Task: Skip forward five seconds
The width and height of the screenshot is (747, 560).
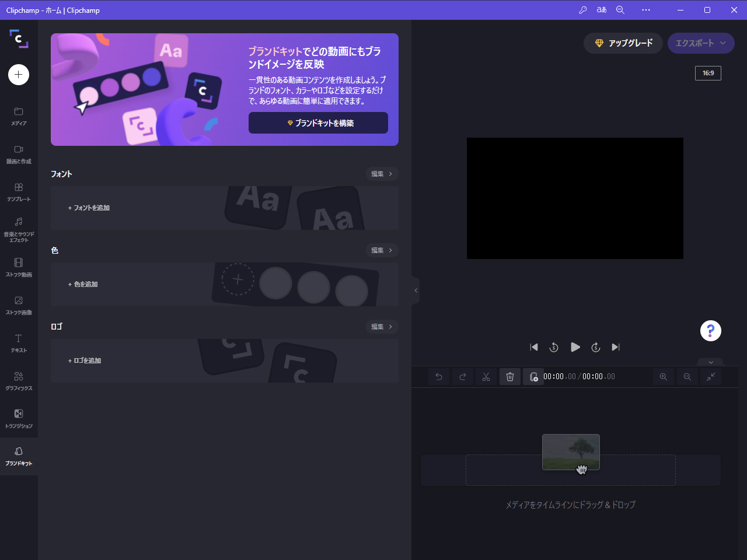Action: tap(596, 347)
